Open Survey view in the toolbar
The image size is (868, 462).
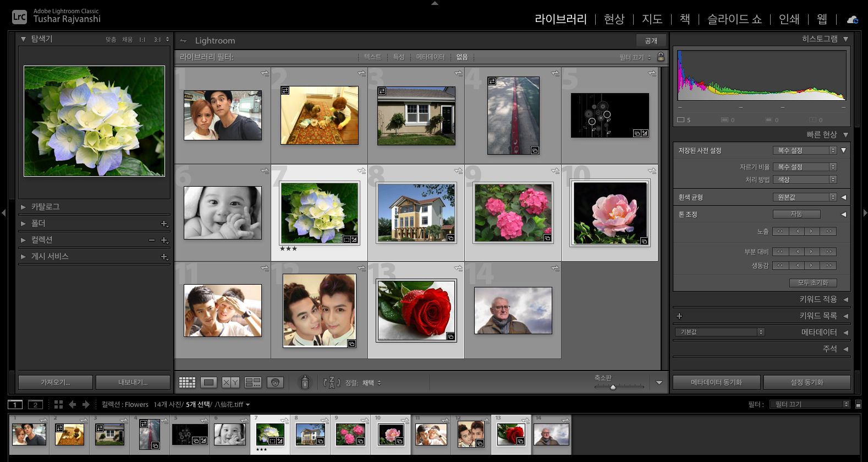(252, 382)
